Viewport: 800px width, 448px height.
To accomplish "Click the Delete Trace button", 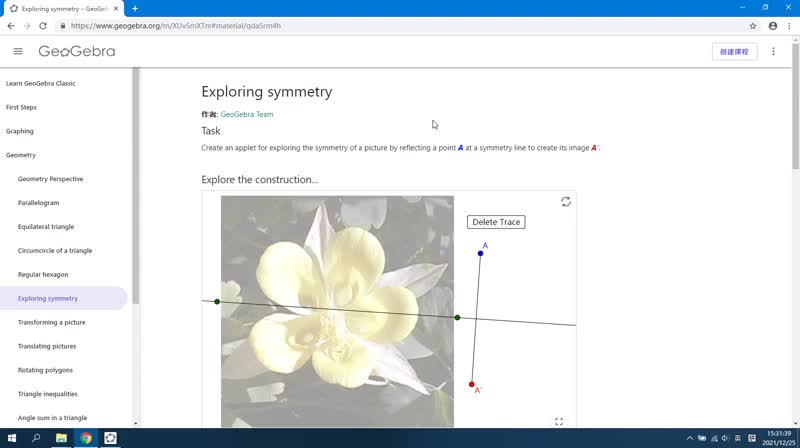I will [x=496, y=222].
